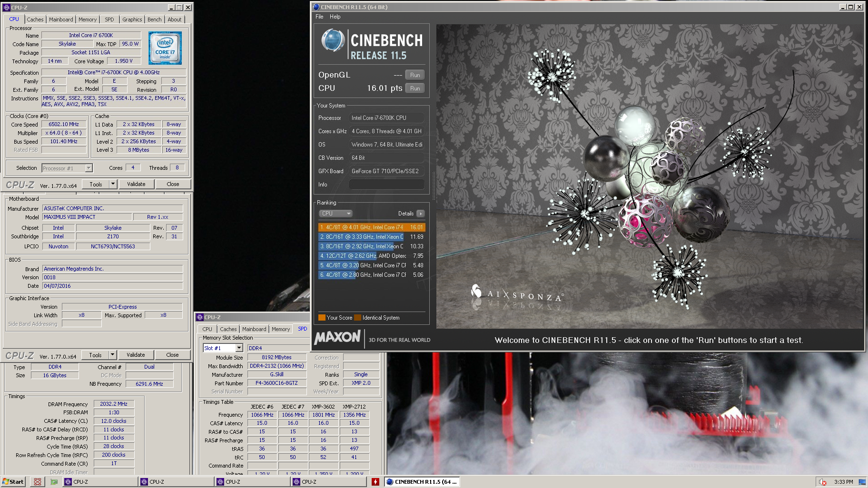Screen dimensions: 868x488
Task: Switch to the Graphics tab in top CPU-Z
Action: (x=132, y=20)
